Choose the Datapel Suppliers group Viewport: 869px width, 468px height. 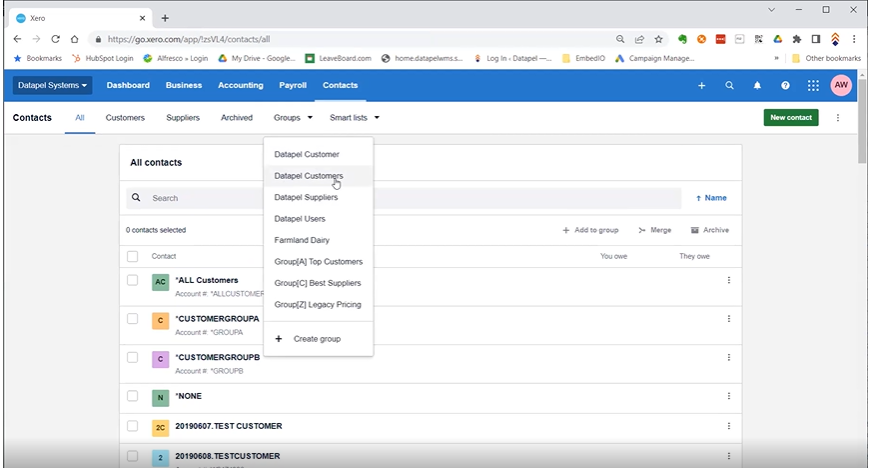[318, 197]
